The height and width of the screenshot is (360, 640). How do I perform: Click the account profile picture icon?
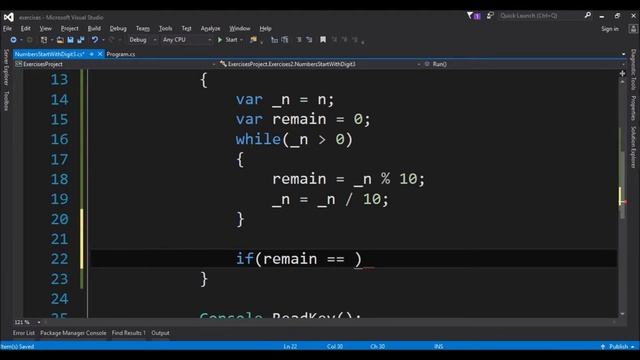[x=633, y=29]
